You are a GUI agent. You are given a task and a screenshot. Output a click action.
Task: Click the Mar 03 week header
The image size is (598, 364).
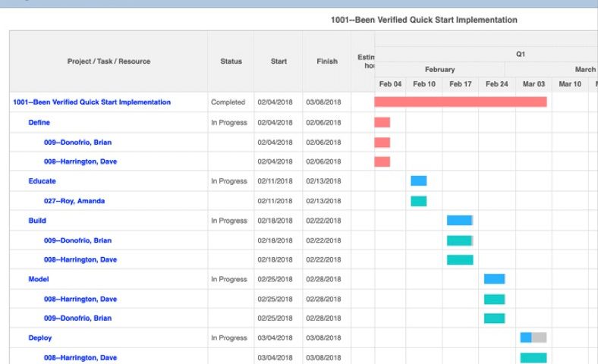point(533,84)
